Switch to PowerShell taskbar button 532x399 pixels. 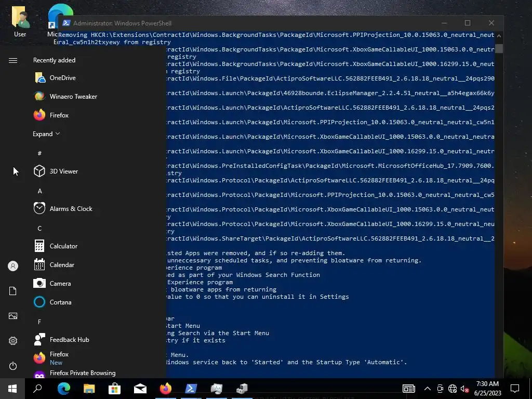point(191,389)
